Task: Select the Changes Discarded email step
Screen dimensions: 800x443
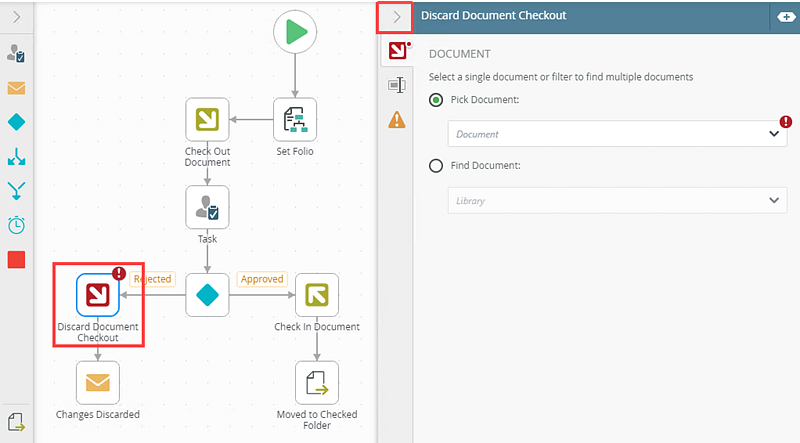Action: coord(98,382)
